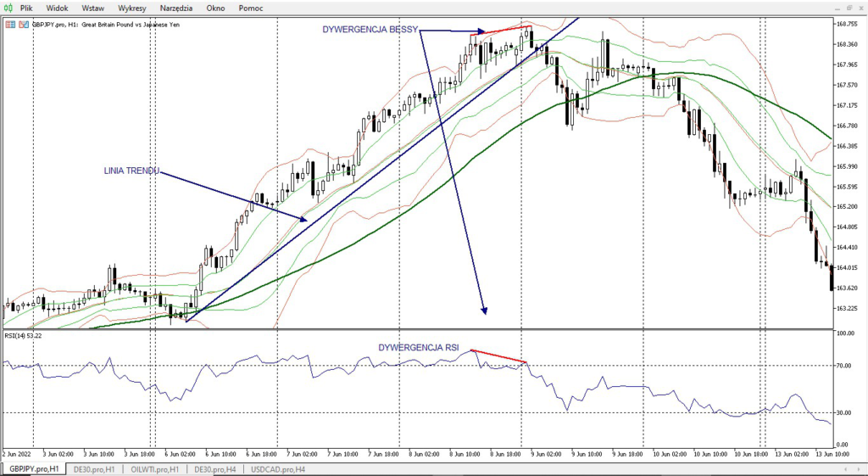Open the Pomoc menu

[251, 8]
